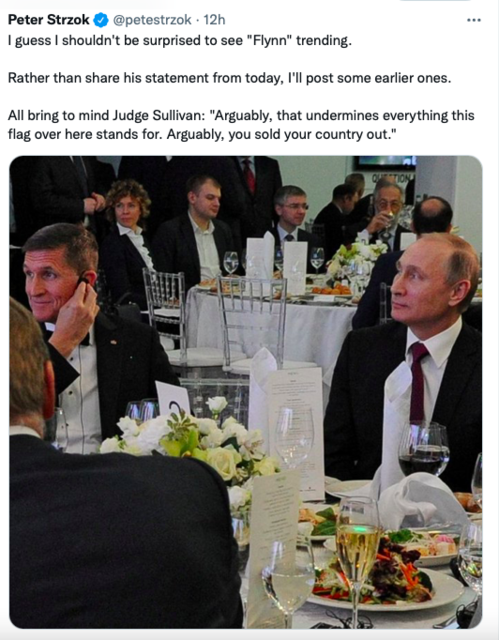Click the Judge Sullivan quote paragraph

click(x=241, y=124)
